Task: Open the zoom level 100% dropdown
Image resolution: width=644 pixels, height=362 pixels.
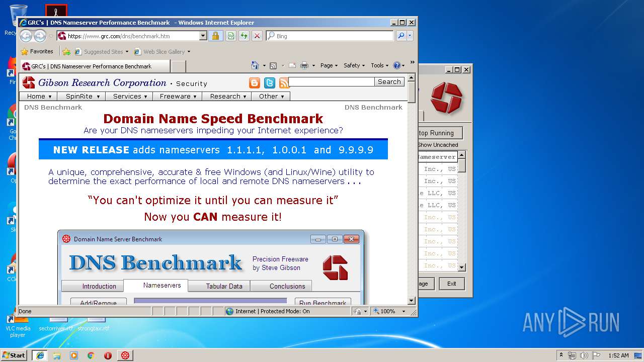Action: [x=404, y=311]
